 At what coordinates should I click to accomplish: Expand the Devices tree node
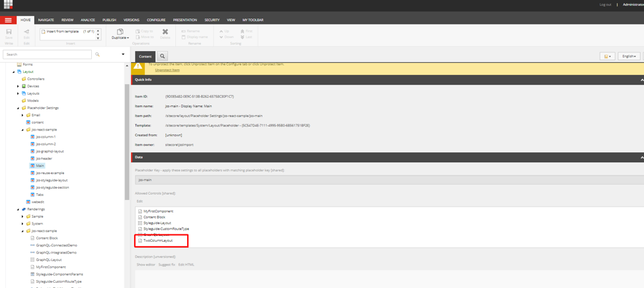(x=18, y=86)
